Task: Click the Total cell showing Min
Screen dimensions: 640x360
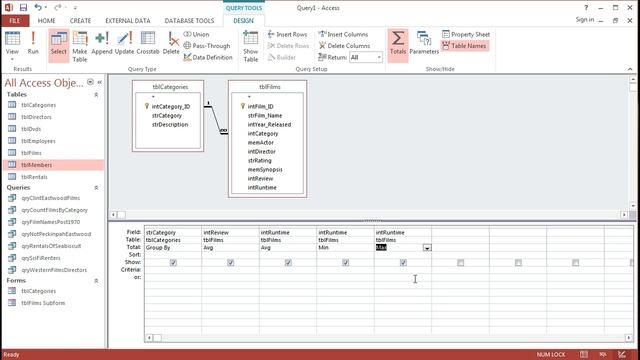Action: pyautogui.click(x=345, y=247)
